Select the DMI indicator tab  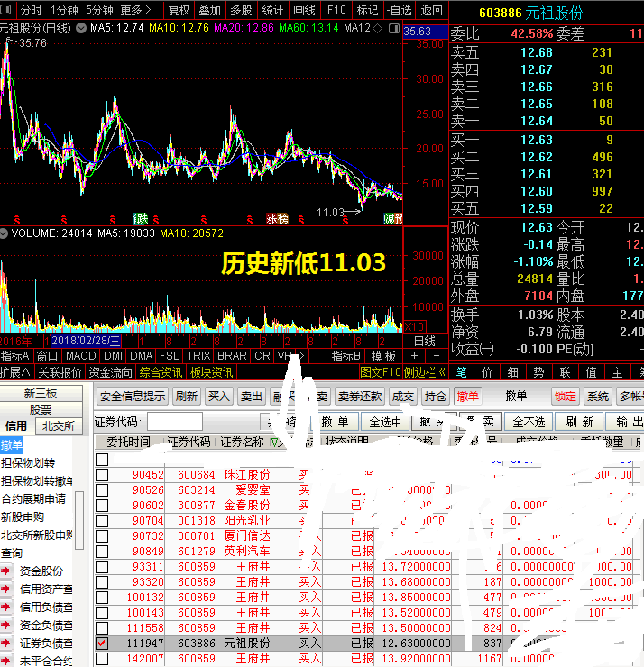tap(114, 356)
